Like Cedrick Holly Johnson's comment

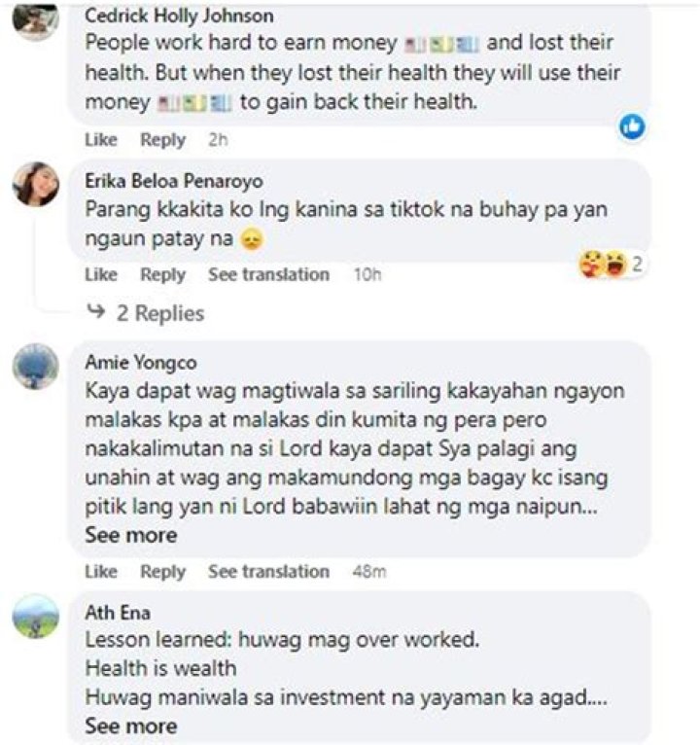[x=101, y=140]
